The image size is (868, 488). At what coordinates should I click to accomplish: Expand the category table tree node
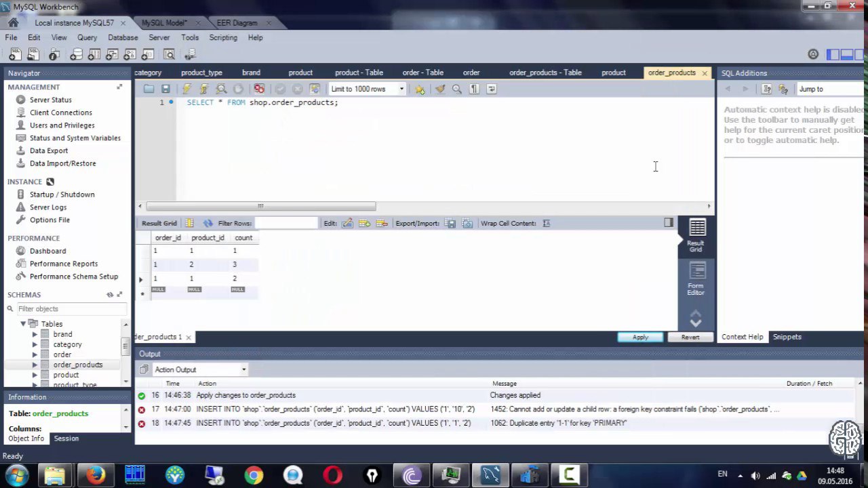point(35,344)
